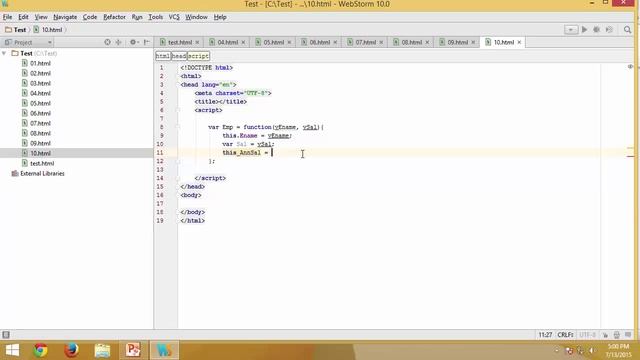Open the Code menu
The width and height of the screenshot is (640, 360).
90,17
